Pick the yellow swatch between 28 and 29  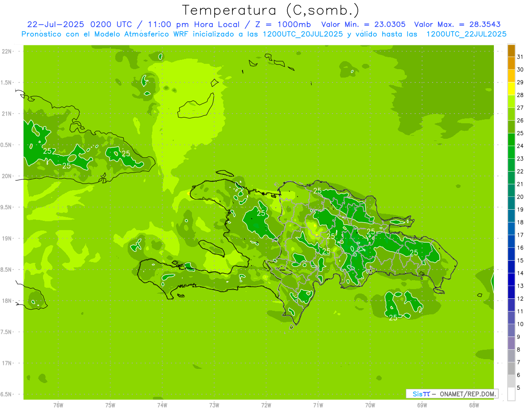pos(511,89)
